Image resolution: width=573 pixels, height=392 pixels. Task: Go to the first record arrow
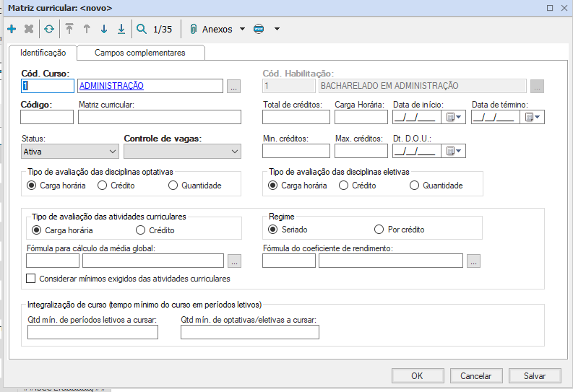pyautogui.click(x=69, y=30)
